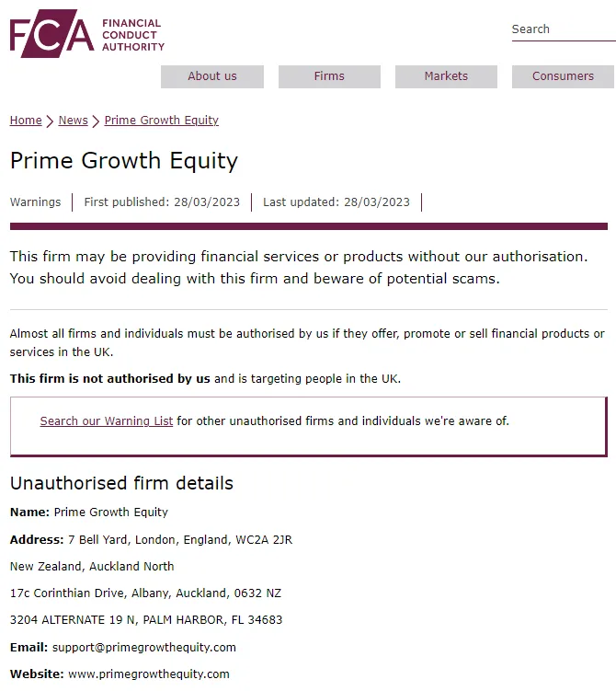Click the Last updated date text
Viewport: 616px width, 691px height.
pos(337,202)
